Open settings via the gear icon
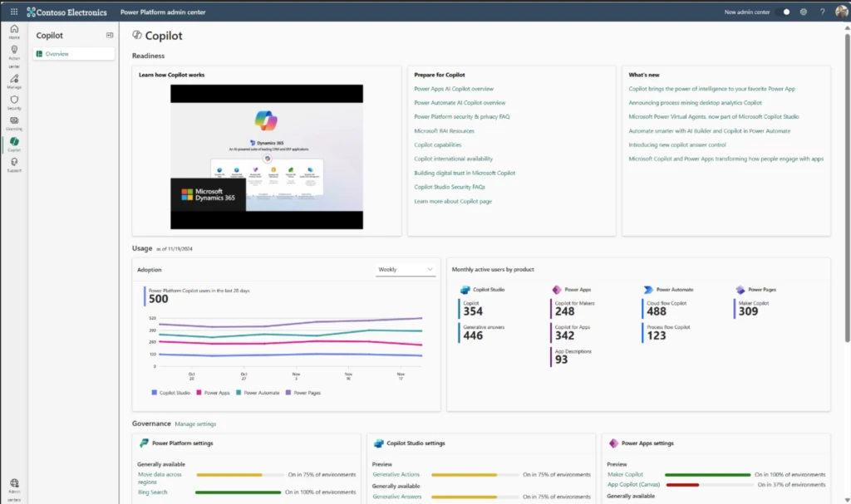Viewport: 851px width, 504px height. click(x=803, y=12)
